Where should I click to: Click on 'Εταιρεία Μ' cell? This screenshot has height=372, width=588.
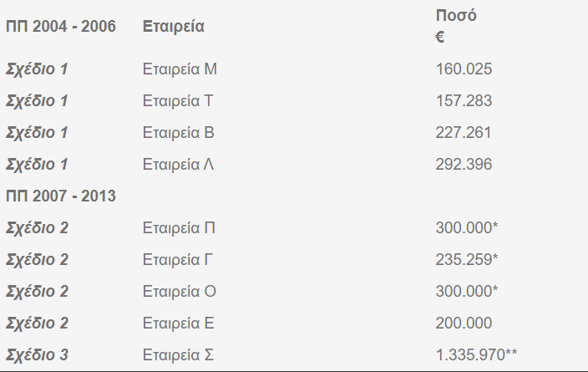(180, 69)
